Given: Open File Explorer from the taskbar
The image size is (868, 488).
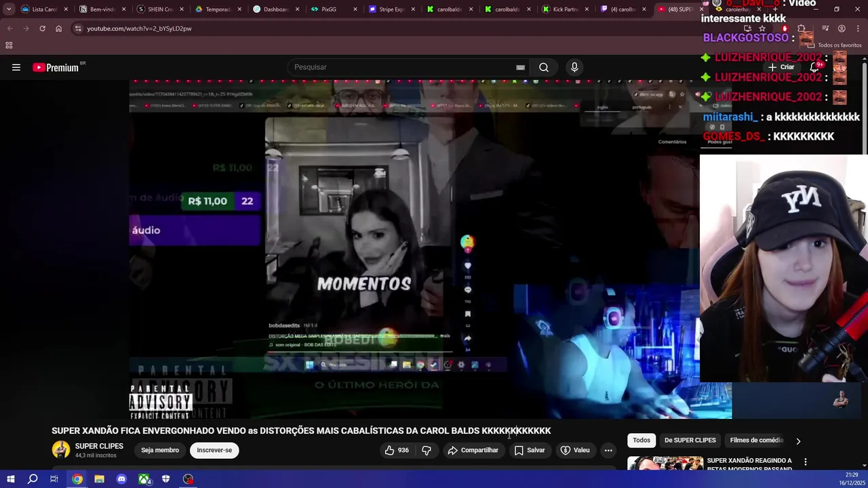Looking at the screenshot, I should coord(99,479).
